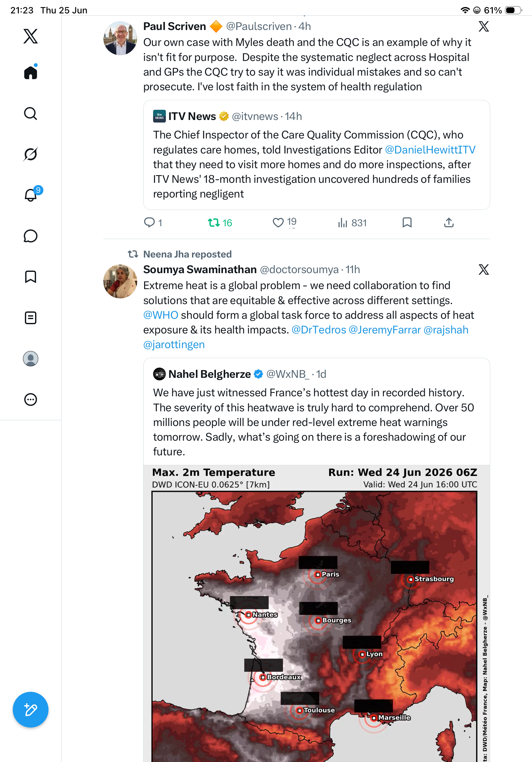Open Grok from the sidebar
Screen dimensions: 532x762
tap(31, 154)
